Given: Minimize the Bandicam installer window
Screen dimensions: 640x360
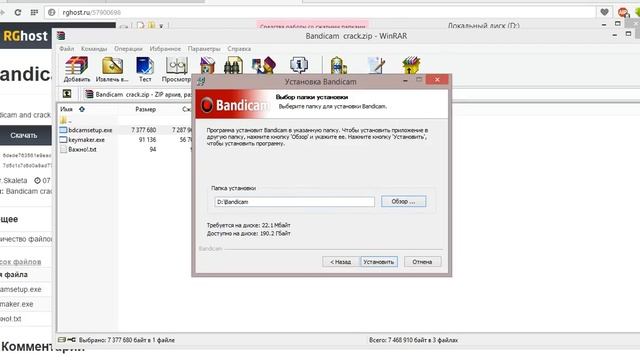Looking at the screenshot, I should pyautogui.click(x=405, y=80).
